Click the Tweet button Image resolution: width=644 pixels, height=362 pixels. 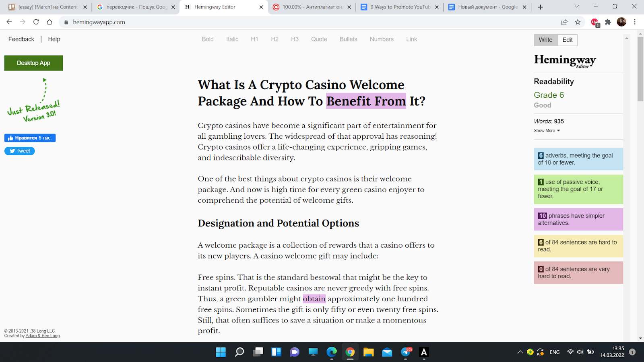coord(20,151)
